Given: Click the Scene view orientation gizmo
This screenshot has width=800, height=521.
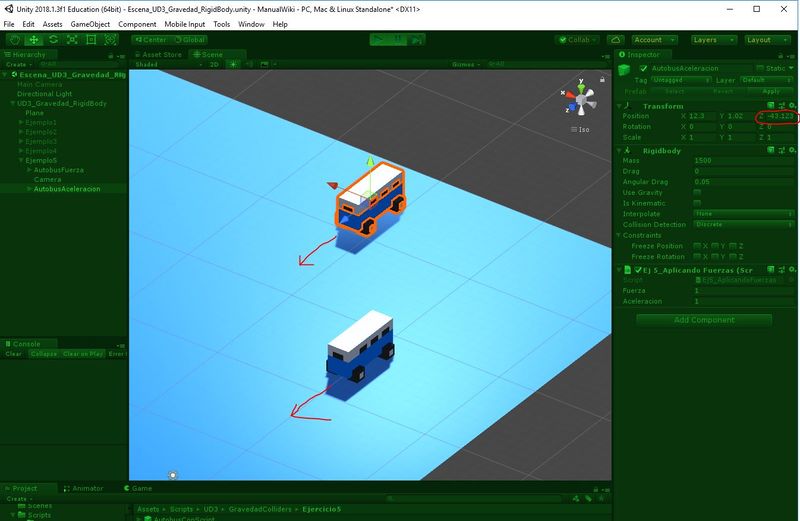Looking at the screenshot, I should (581, 100).
